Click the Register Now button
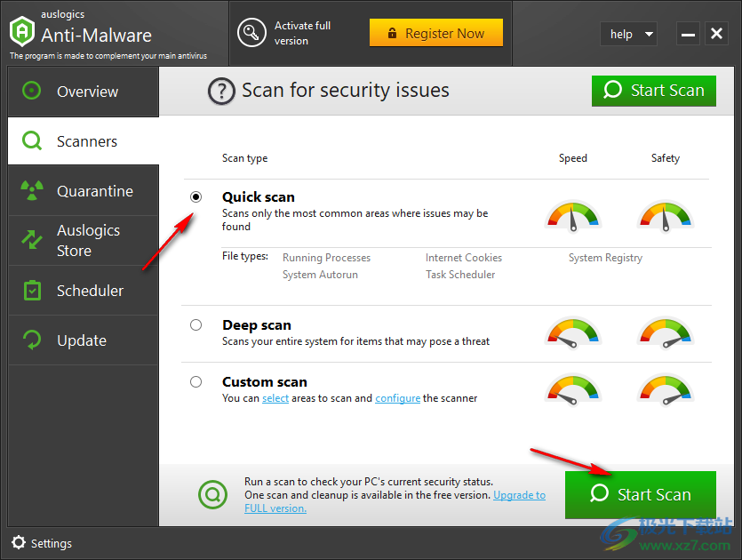Viewport: 742px width, 560px height. (x=435, y=33)
